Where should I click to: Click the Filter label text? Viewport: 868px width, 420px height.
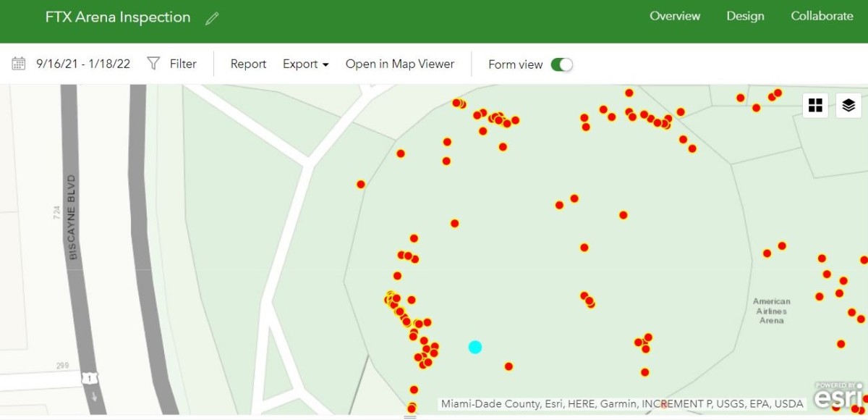(183, 64)
